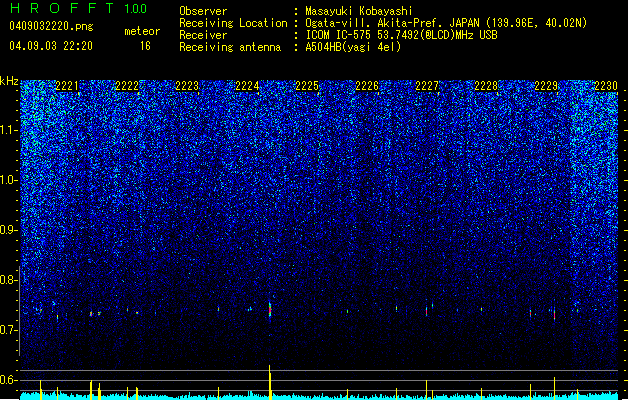Click the 1.1 frequency axis label
This screenshot has height=400, width=629.
point(9,130)
